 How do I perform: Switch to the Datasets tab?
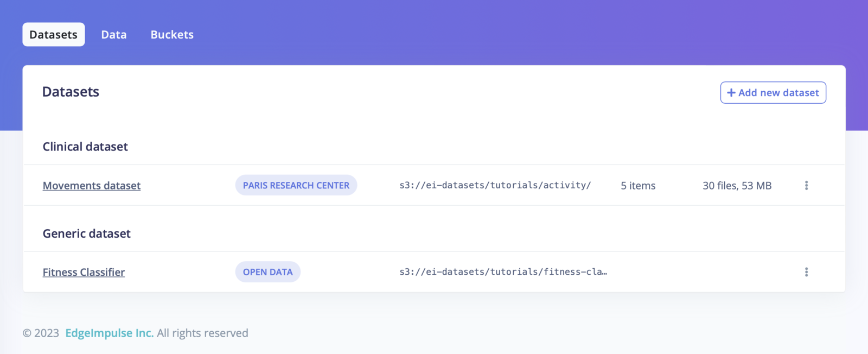[54, 34]
